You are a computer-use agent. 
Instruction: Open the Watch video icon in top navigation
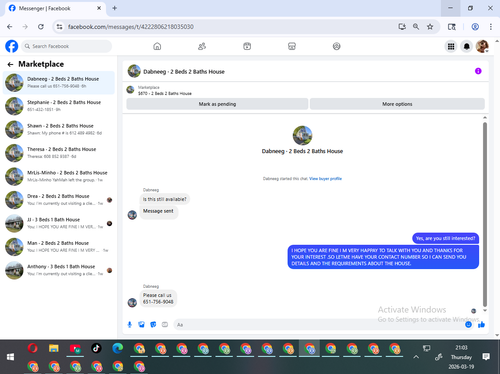tap(247, 46)
